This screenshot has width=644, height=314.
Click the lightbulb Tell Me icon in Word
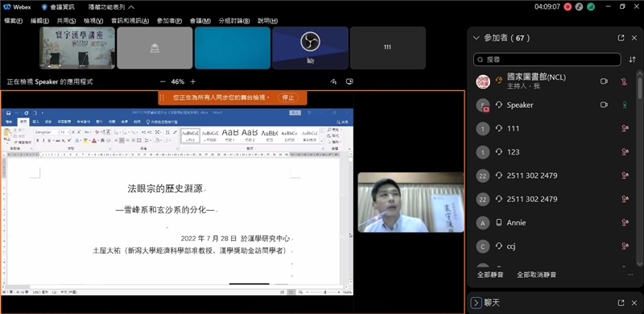149,122
